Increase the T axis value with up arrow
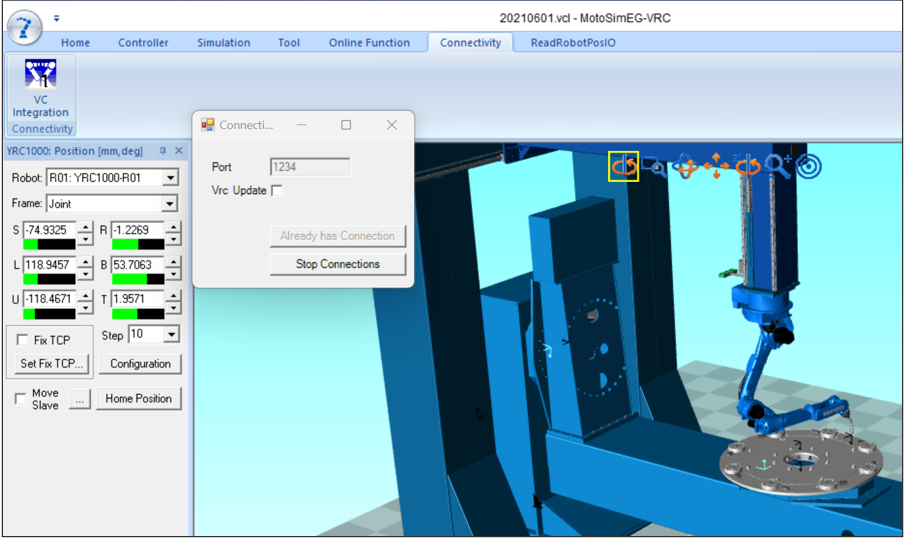This screenshot has width=904, height=538. click(x=173, y=295)
